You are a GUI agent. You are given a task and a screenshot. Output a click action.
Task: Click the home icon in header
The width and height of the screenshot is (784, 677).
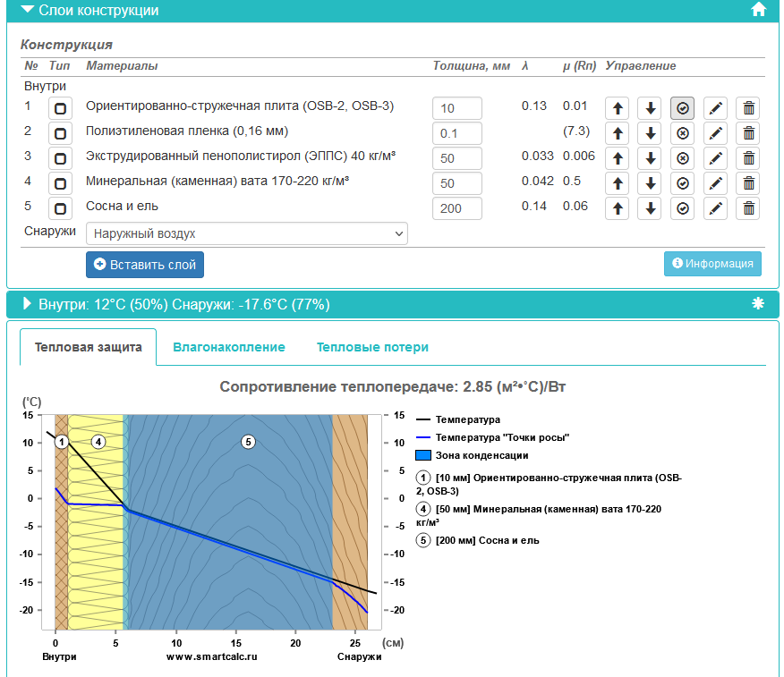[x=758, y=10]
